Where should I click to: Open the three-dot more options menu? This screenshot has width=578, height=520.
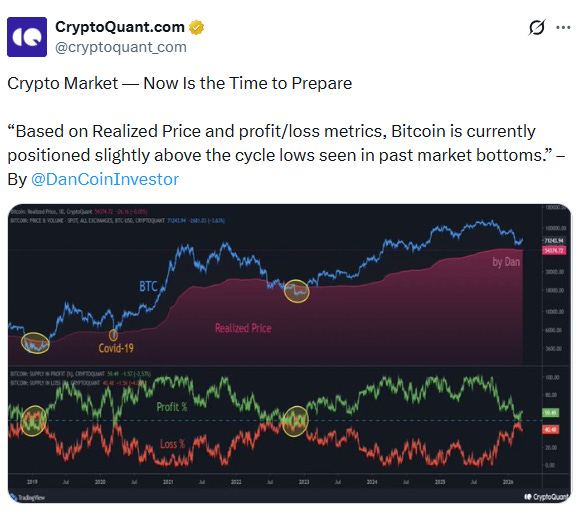(563, 27)
